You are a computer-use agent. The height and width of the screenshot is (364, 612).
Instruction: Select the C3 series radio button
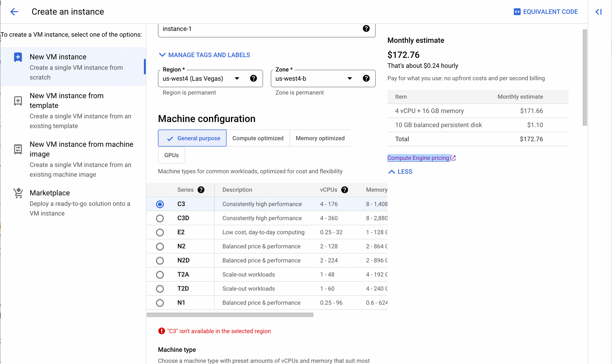(x=159, y=204)
